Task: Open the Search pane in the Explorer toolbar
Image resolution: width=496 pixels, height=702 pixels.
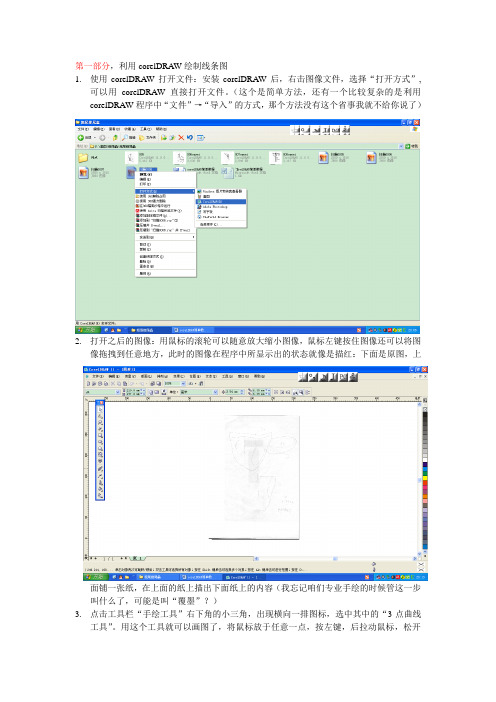Action: point(129,137)
